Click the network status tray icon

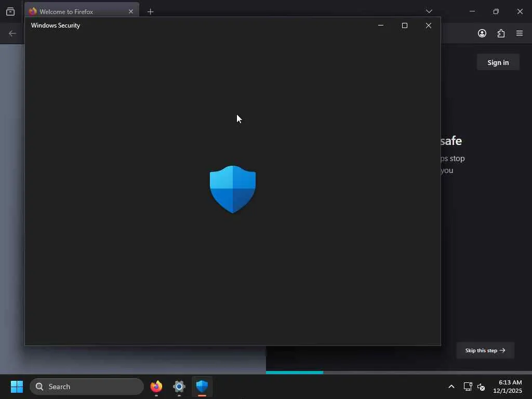(x=468, y=387)
